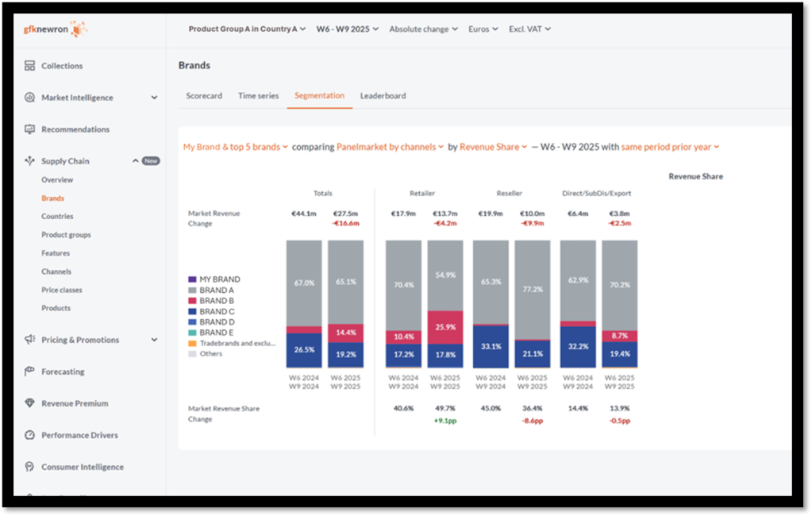Click the -8.6pp share change value
812x516 pixels.
tap(533, 421)
